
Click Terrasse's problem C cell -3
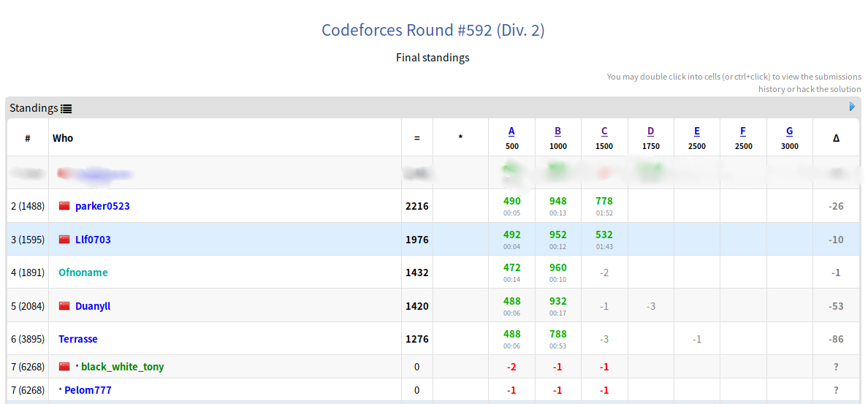click(604, 339)
